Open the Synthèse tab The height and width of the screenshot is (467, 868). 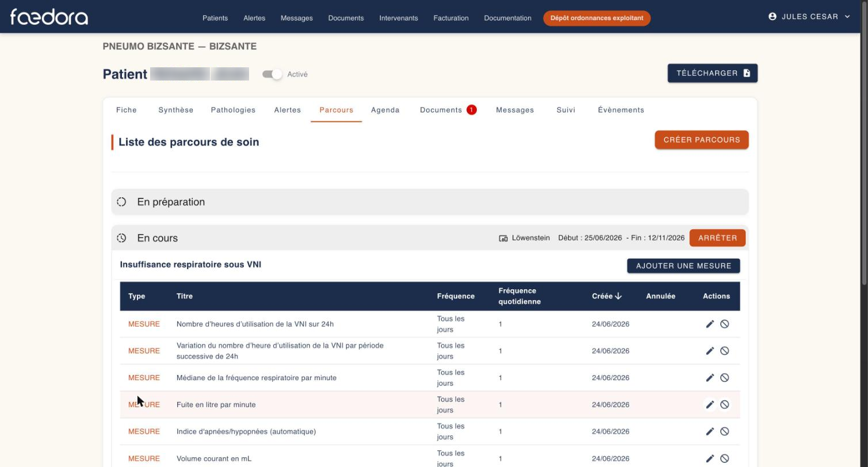pyautogui.click(x=176, y=110)
